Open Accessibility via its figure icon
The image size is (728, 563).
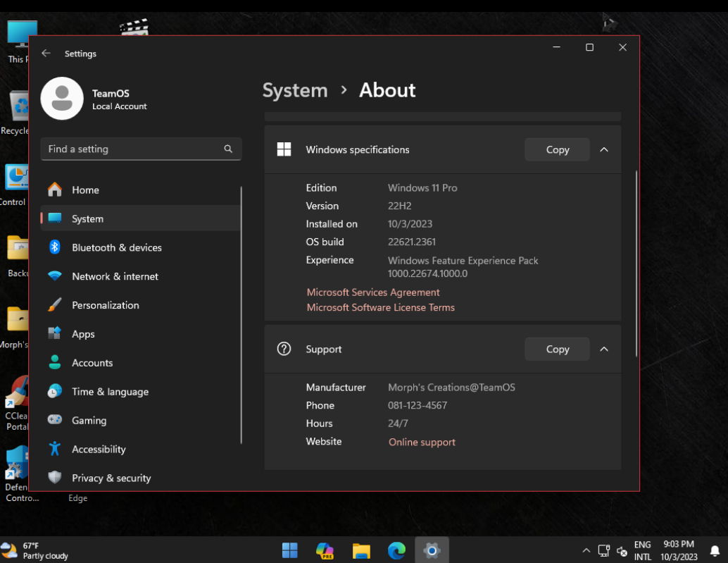[x=55, y=449]
